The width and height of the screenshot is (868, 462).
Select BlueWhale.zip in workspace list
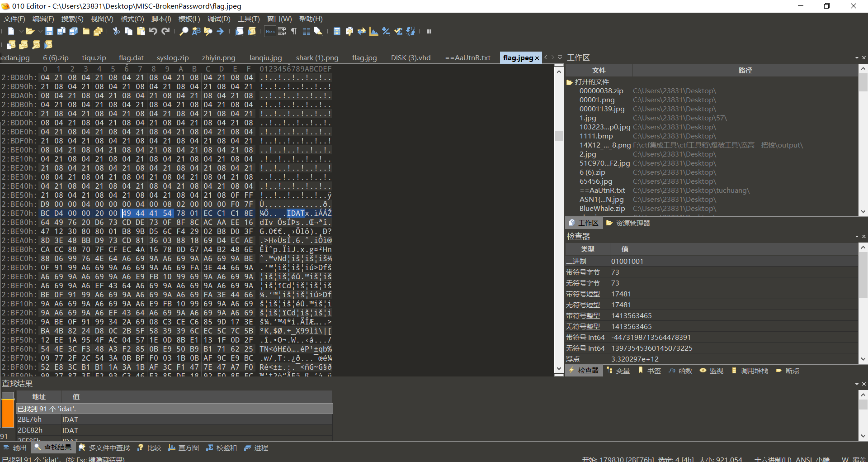pos(602,209)
